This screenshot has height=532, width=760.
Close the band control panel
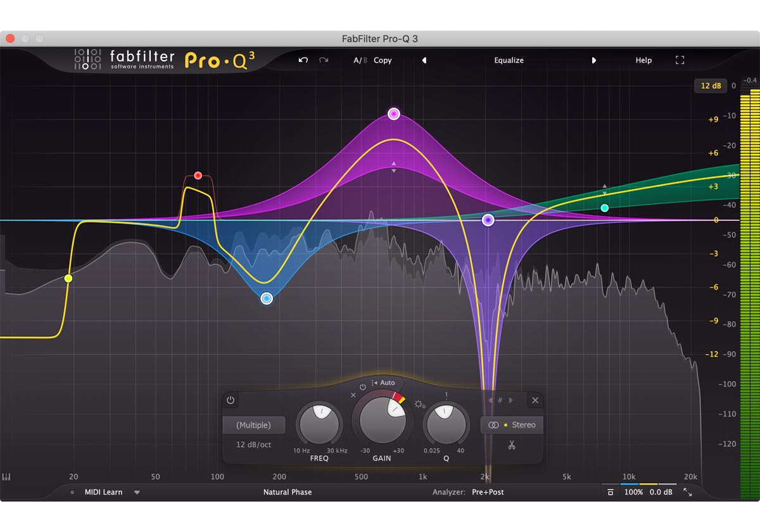pos(535,400)
